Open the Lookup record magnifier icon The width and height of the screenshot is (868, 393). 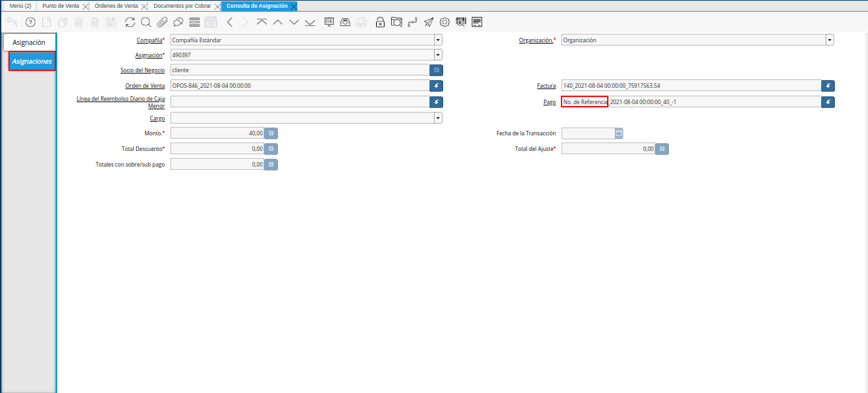[x=146, y=22]
